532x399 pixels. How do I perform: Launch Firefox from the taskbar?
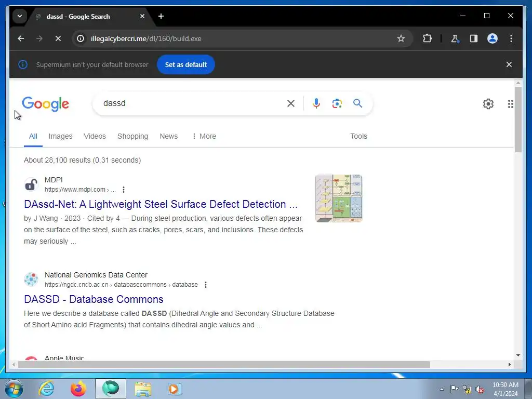point(78,389)
